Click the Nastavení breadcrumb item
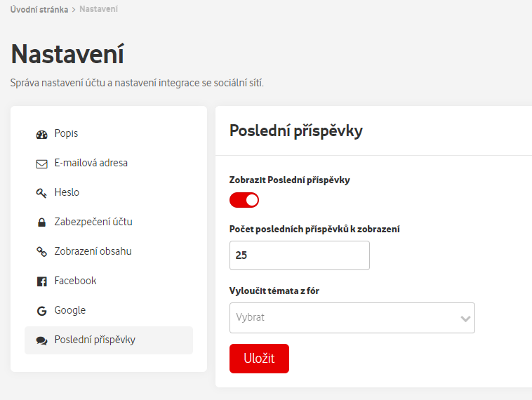 99,9
